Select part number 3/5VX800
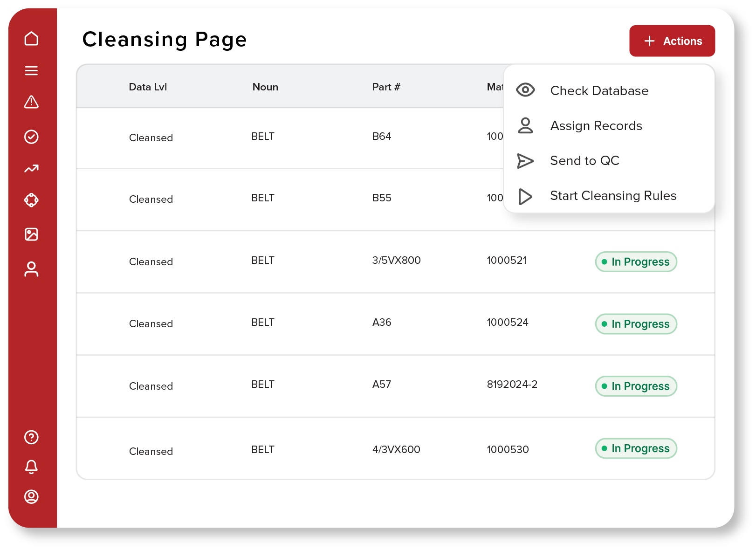The image size is (756, 550). (396, 261)
